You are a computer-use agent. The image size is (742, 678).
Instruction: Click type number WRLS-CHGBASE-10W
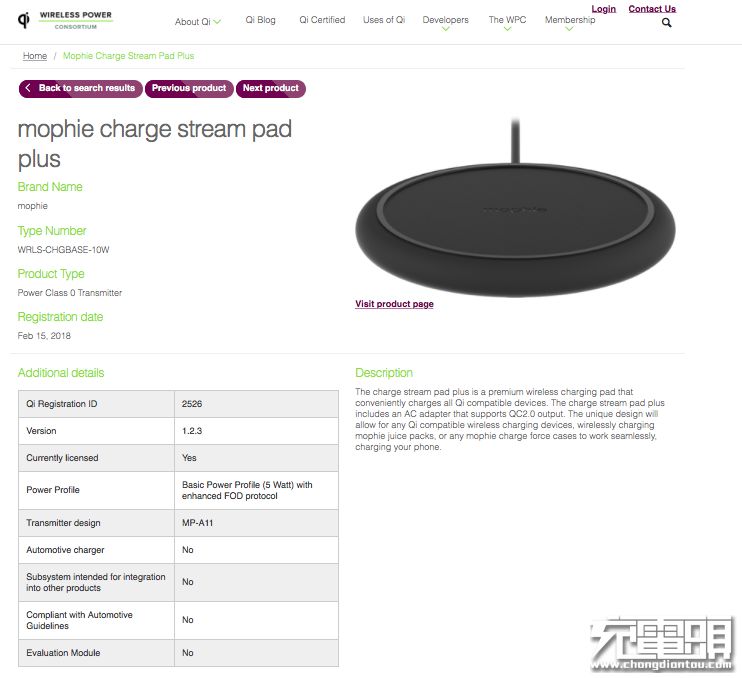[x=63, y=249]
